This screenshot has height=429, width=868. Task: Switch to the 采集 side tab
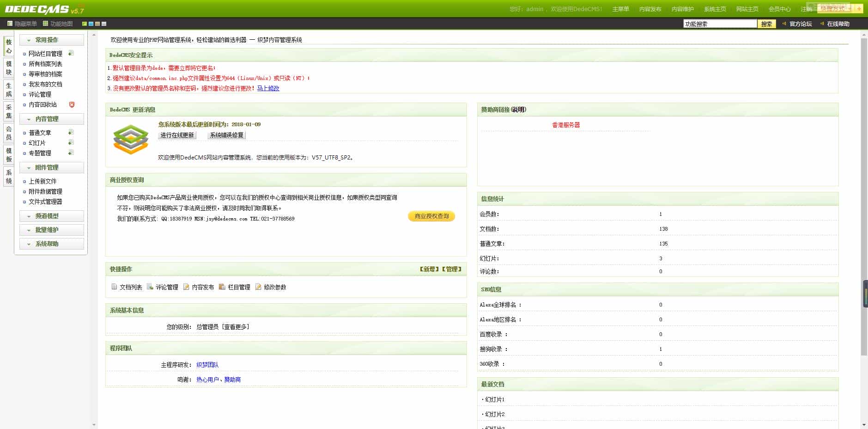[x=9, y=111]
